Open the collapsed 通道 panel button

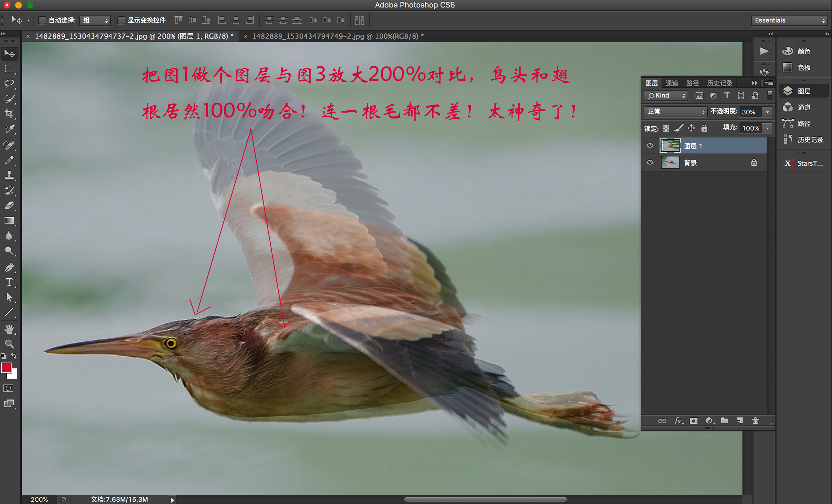[x=804, y=108]
